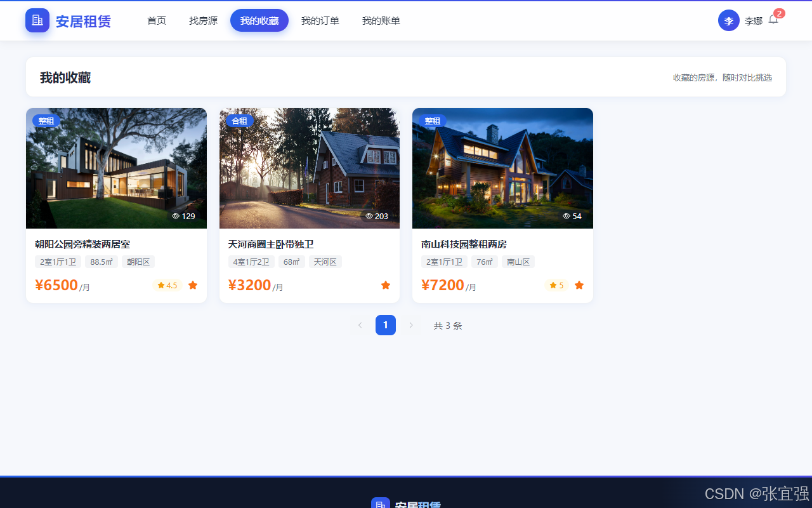This screenshot has height=508, width=812.
Task: Click the 88.5㎡ tag
Action: click(101, 262)
